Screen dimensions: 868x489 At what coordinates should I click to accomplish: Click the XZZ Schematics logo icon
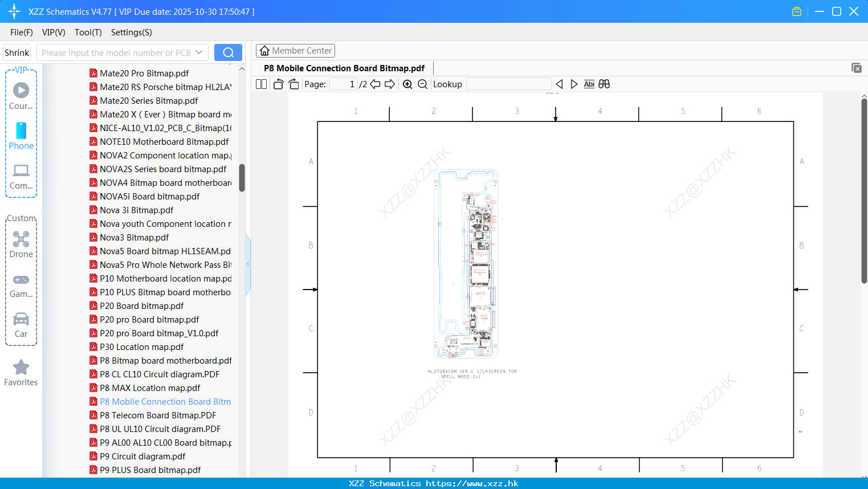pyautogui.click(x=14, y=11)
